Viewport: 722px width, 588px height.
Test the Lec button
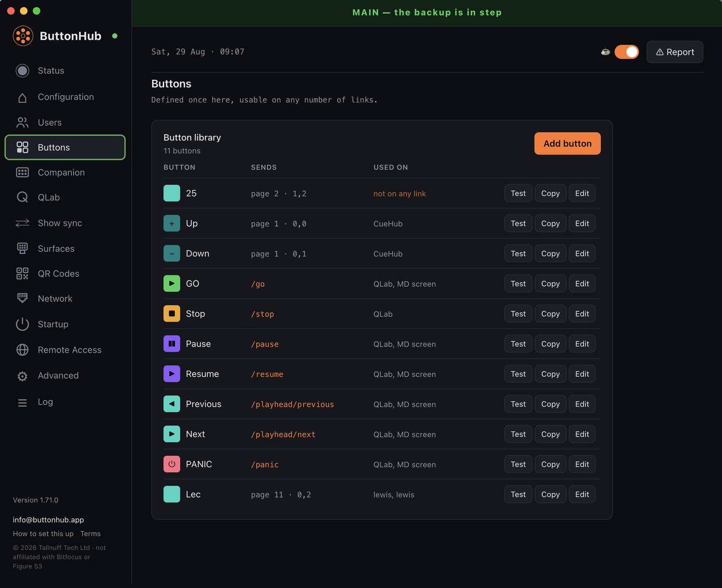click(x=518, y=494)
